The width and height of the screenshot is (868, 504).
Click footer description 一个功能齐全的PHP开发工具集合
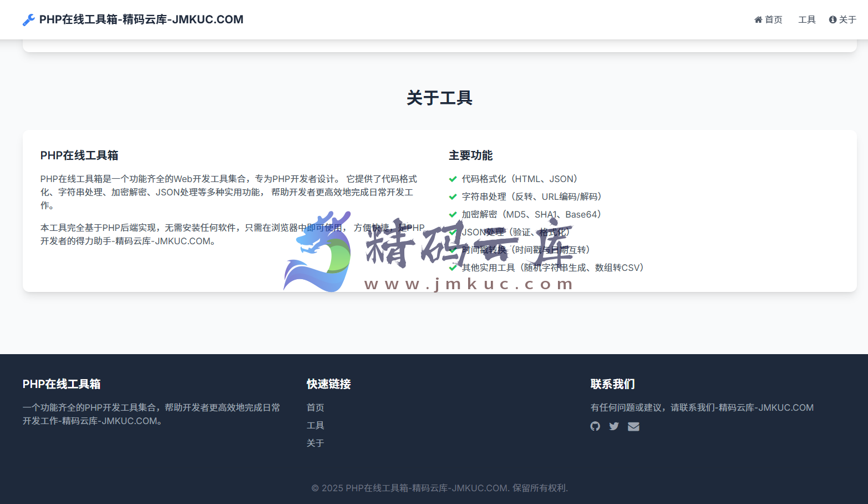[x=151, y=414]
